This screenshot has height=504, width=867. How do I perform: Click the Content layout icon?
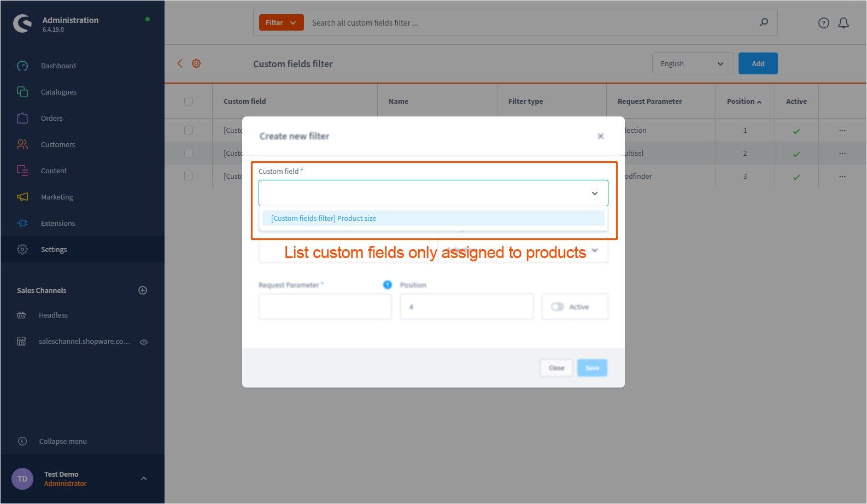22,171
